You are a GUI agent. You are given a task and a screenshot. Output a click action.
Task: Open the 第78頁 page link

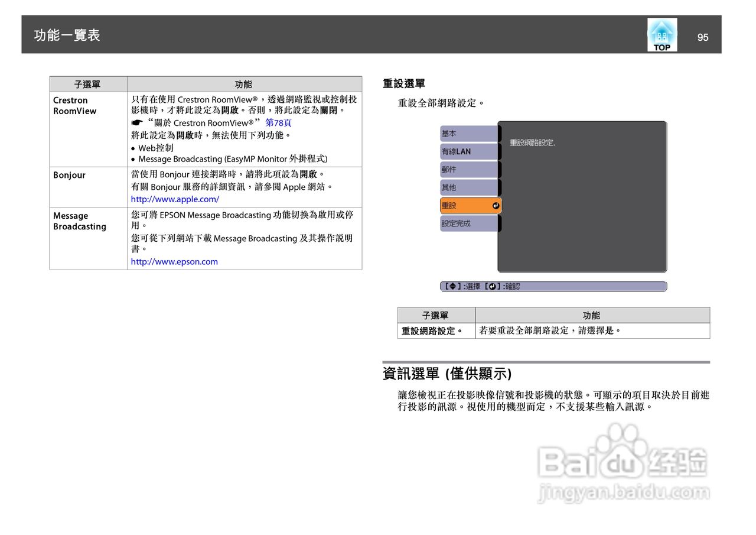point(278,123)
